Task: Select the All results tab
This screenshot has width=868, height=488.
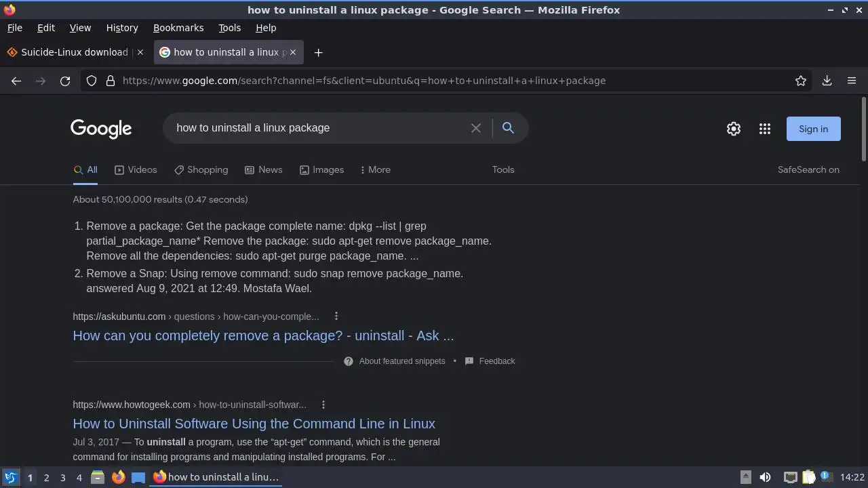Action: 85,170
